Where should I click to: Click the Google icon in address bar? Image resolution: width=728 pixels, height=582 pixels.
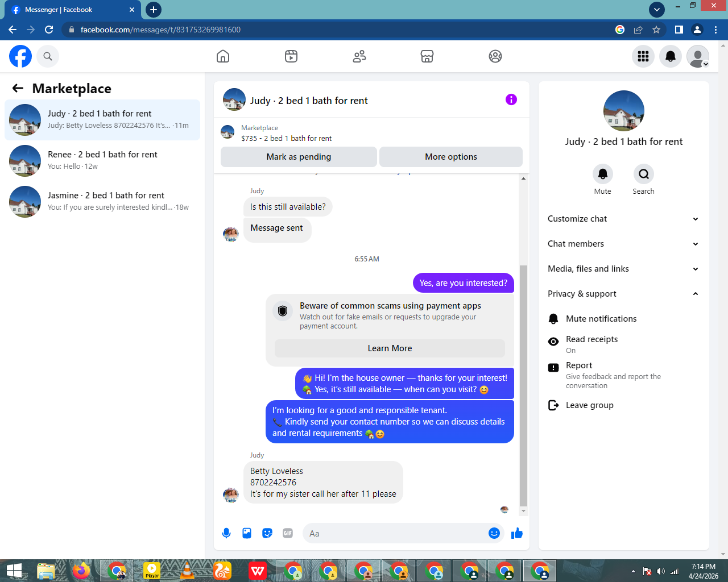point(620,30)
